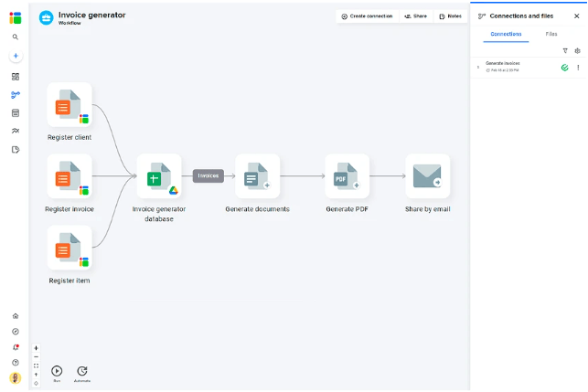The width and height of the screenshot is (588, 392).
Task: Expand the Generate invoices connection row
Action: pyautogui.click(x=477, y=67)
